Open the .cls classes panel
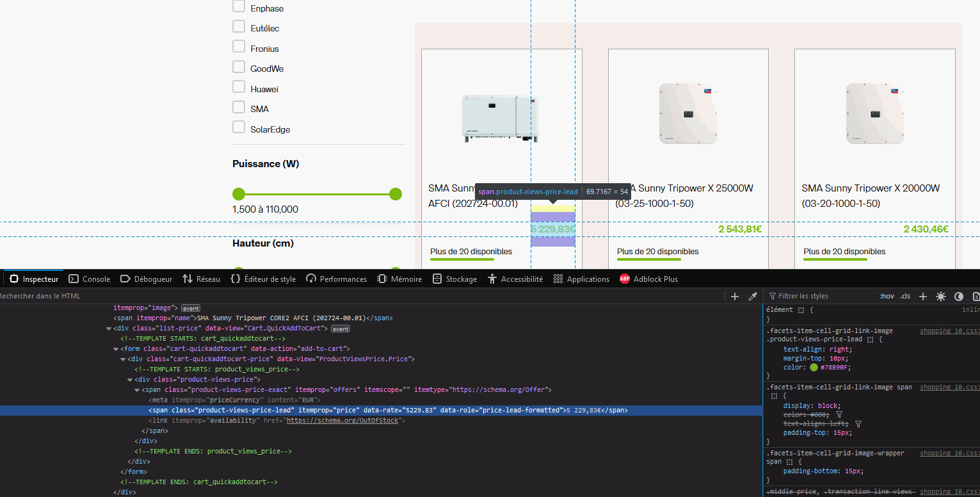980x497 pixels. pyautogui.click(x=905, y=297)
